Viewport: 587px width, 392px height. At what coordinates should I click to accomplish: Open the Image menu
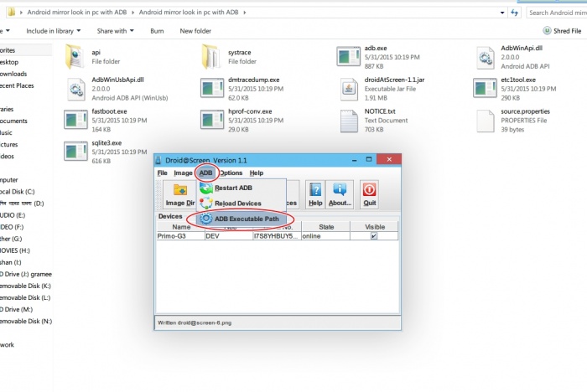183,173
